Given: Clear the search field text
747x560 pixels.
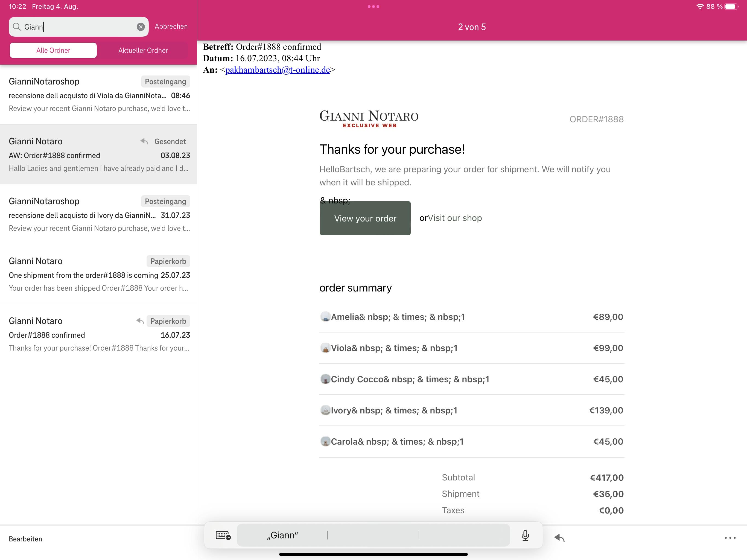Looking at the screenshot, I should [x=141, y=27].
